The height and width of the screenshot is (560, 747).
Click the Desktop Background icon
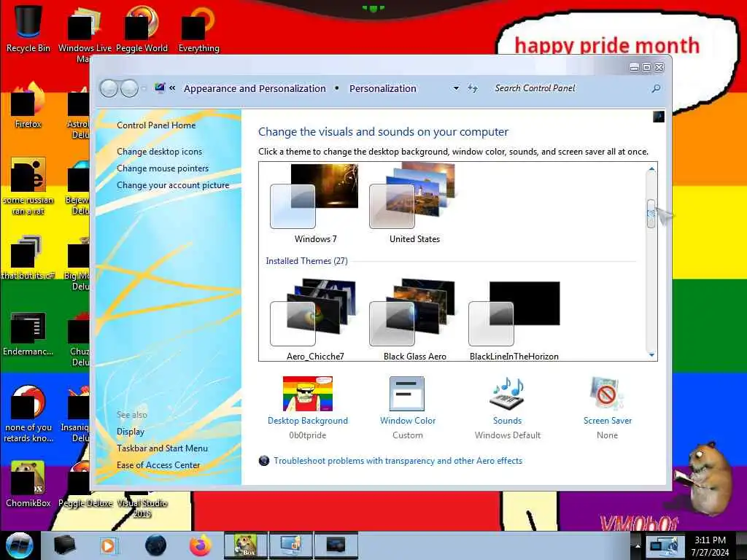pyautogui.click(x=308, y=394)
